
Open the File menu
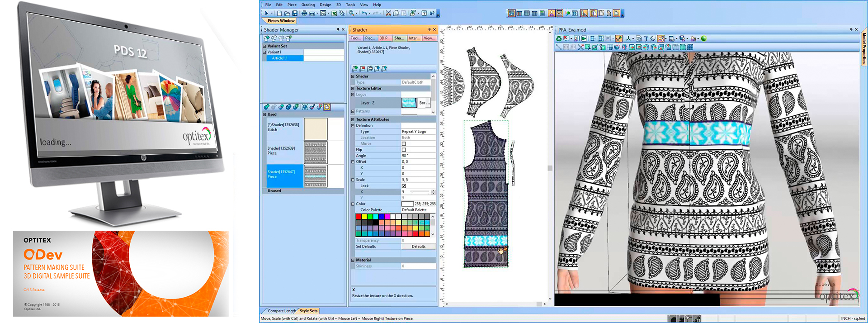pyautogui.click(x=268, y=5)
